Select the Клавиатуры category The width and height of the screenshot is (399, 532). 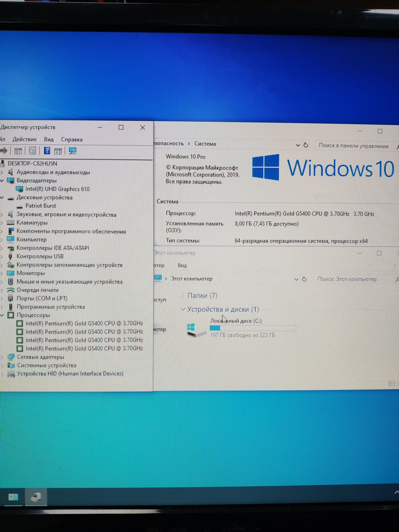[32, 222]
